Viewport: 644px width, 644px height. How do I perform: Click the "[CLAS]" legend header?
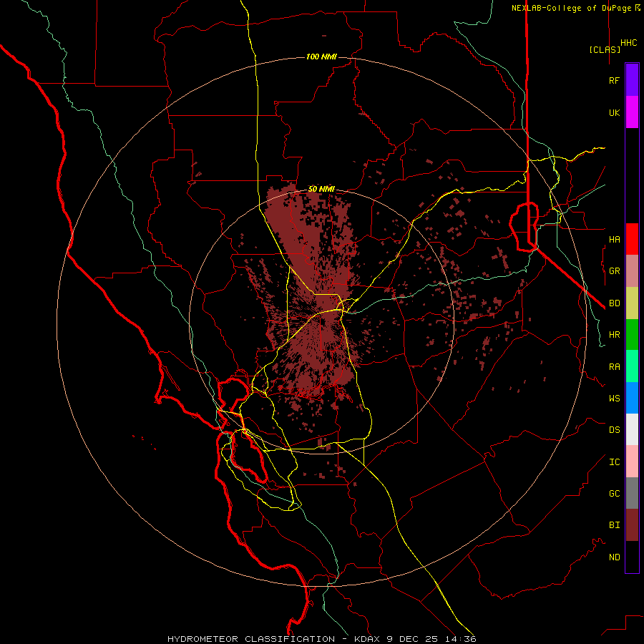(x=605, y=49)
